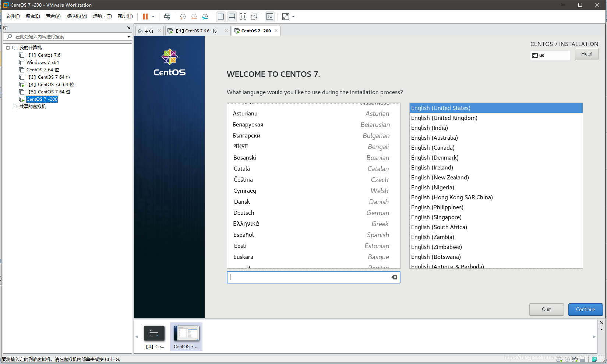Click the hard disk status icon
The width and height of the screenshot is (607, 364).
point(560,360)
